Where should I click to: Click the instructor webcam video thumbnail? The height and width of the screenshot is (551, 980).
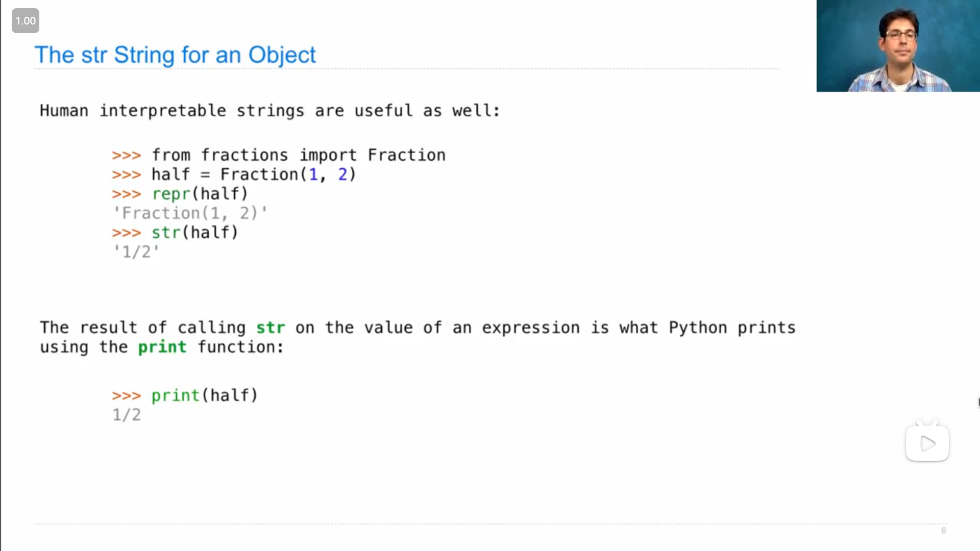898,46
